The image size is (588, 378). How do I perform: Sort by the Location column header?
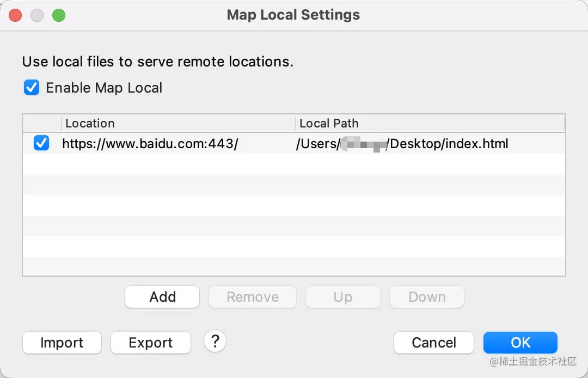(x=177, y=123)
